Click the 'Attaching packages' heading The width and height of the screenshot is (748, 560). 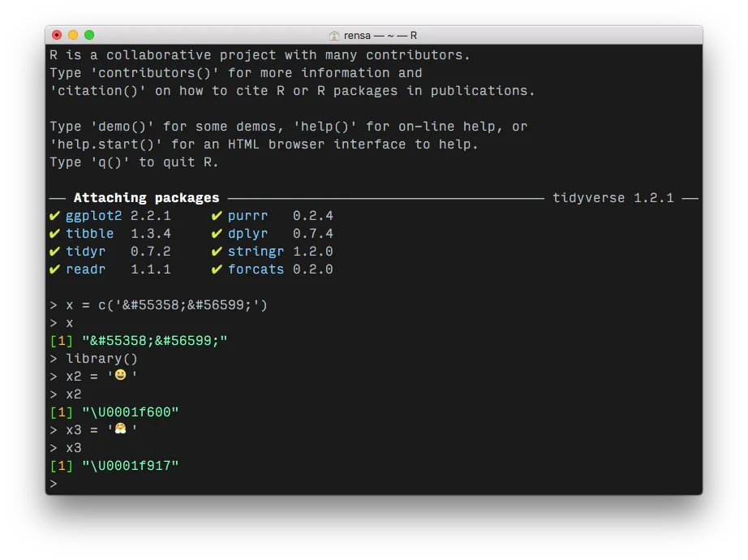[x=146, y=198]
